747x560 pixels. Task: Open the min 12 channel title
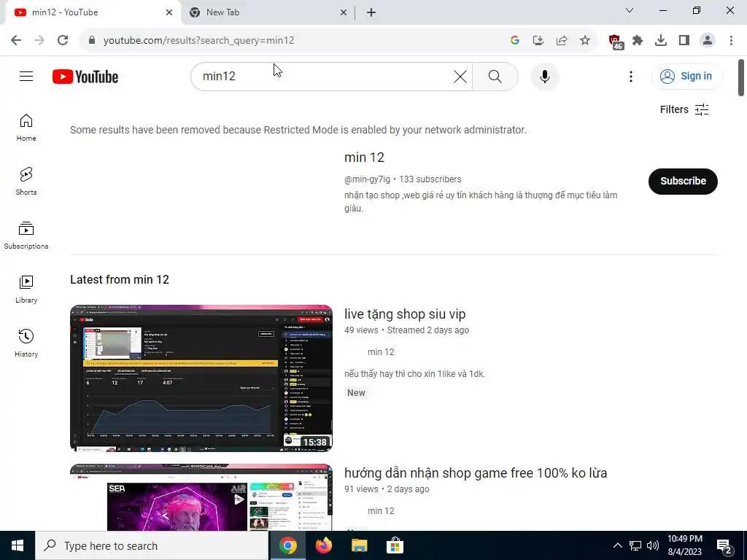click(364, 157)
